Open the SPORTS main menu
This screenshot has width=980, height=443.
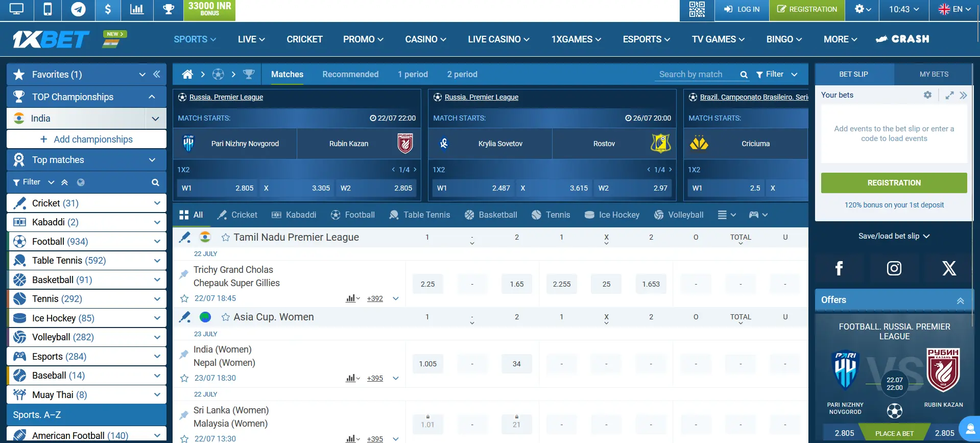point(195,39)
